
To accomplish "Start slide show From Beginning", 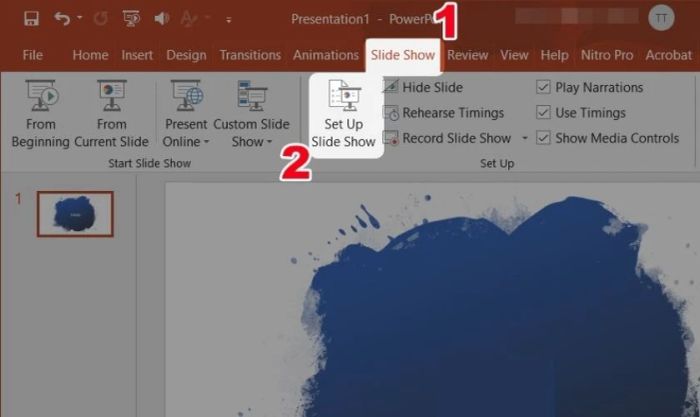I will point(41,114).
